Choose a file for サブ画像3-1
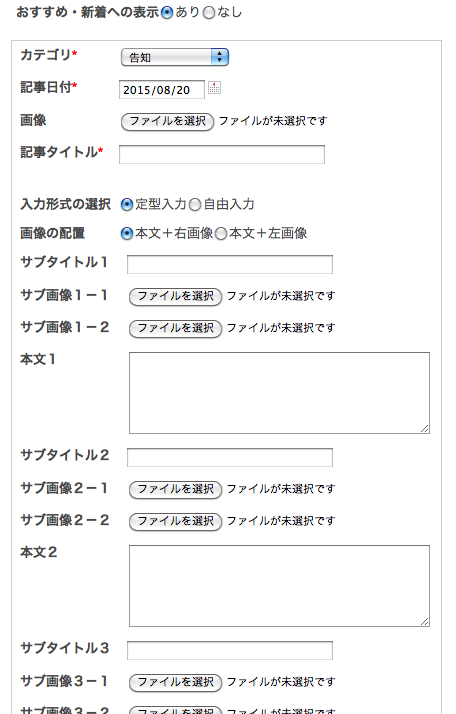The height and width of the screenshot is (714, 456). pyautogui.click(x=175, y=683)
